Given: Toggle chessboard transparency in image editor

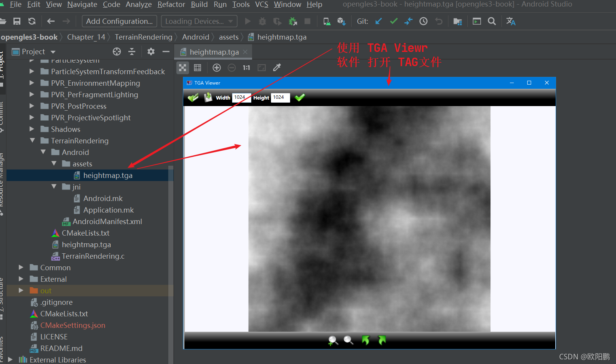Looking at the screenshot, I should (x=183, y=68).
